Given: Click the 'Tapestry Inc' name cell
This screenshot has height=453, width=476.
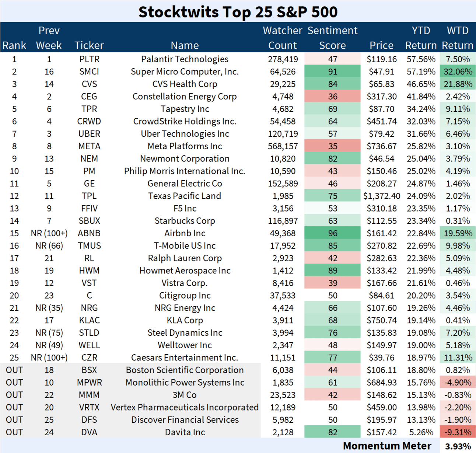Looking at the screenshot, I should pyautogui.click(x=185, y=109).
